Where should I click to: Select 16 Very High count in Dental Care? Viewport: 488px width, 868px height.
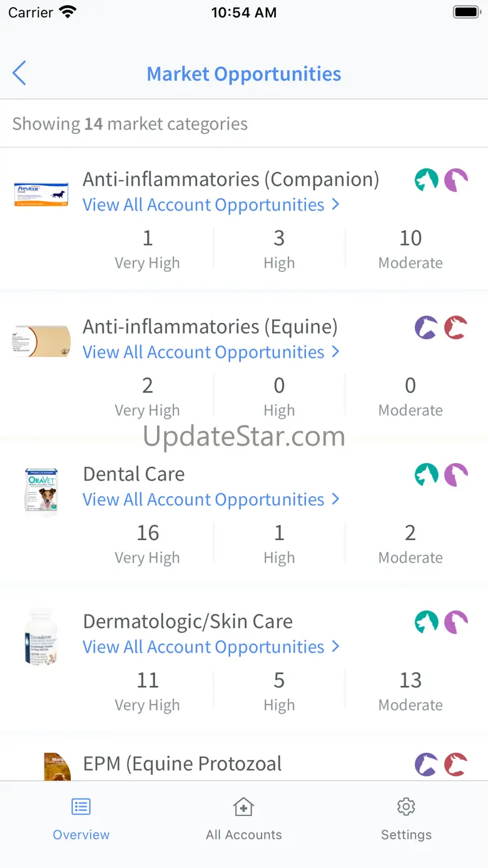(x=148, y=533)
